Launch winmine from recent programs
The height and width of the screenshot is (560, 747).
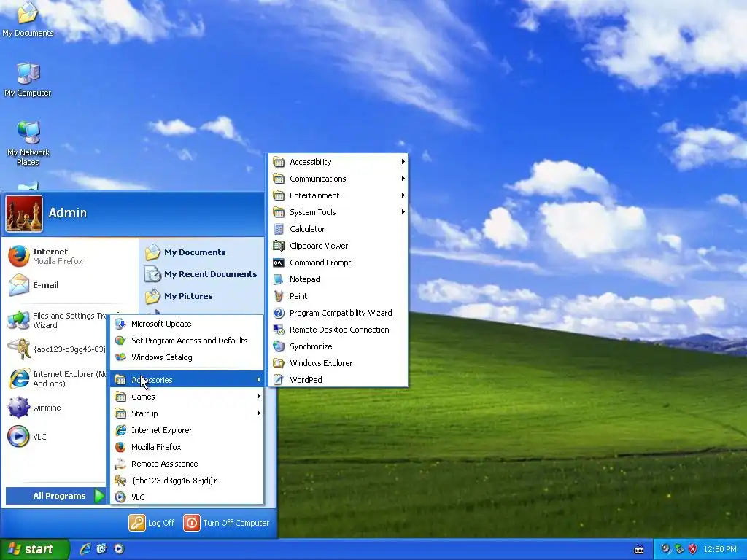[x=56, y=408]
